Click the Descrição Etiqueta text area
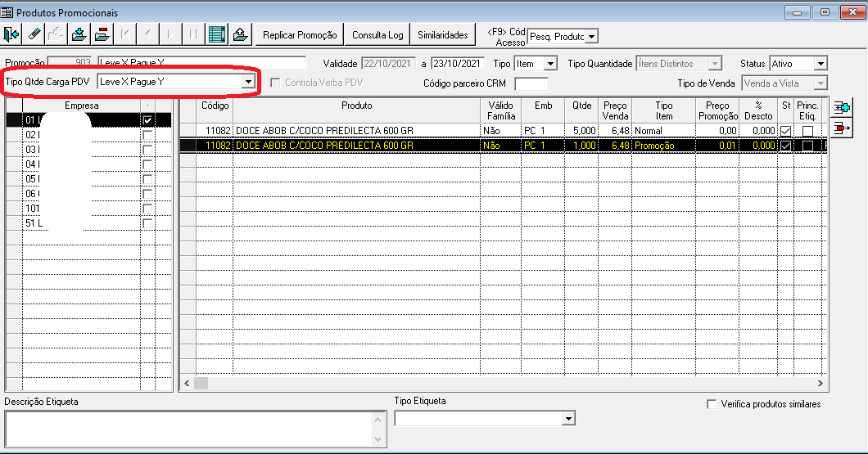Viewport: 868px width, 454px height. coord(189,429)
